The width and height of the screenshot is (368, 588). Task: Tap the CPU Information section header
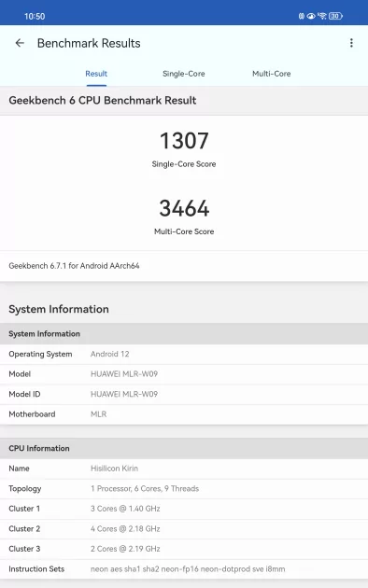pos(184,448)
